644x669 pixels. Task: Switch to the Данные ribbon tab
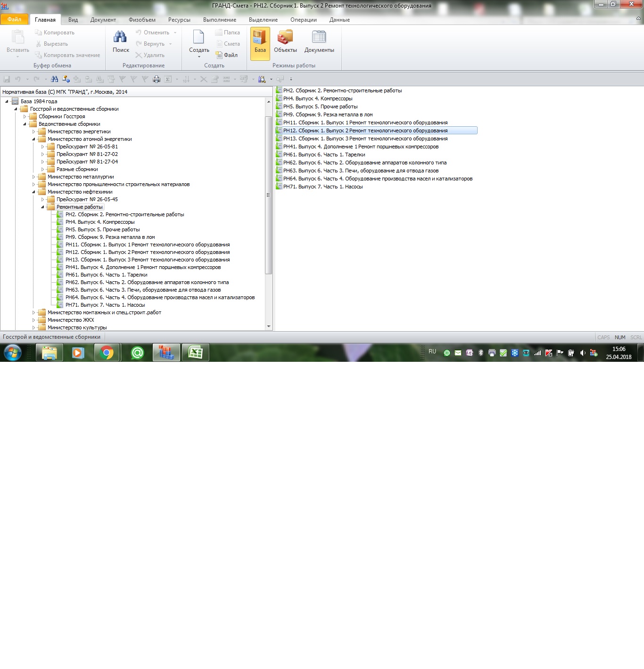point(339,20)
